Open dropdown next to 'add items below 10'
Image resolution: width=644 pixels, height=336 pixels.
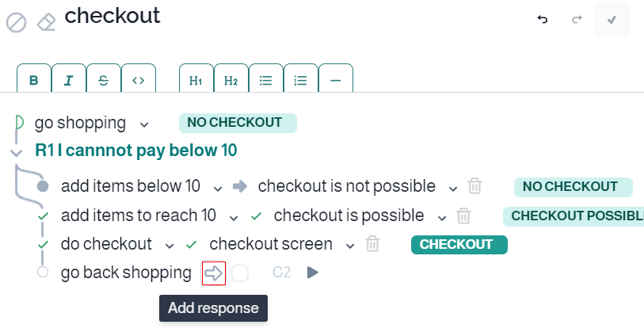(x=218, y=189)
